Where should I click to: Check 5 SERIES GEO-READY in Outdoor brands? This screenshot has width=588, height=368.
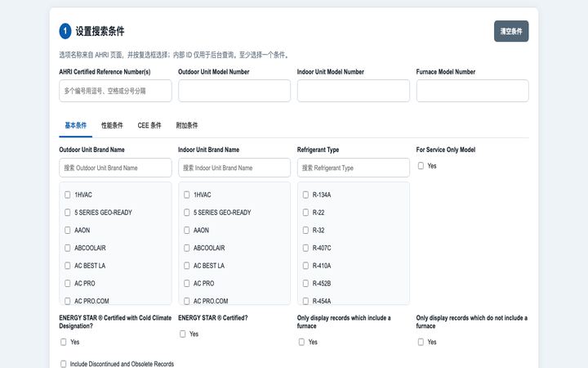(68, 212)
